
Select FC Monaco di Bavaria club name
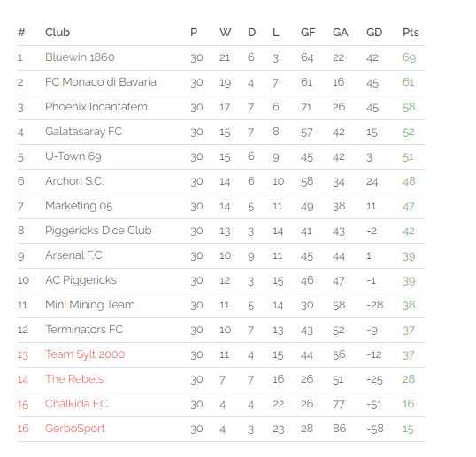[x=101, y=82]
